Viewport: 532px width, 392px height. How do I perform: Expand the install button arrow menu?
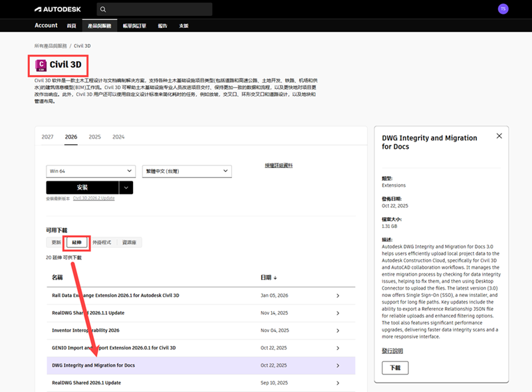tap(126, 187)
